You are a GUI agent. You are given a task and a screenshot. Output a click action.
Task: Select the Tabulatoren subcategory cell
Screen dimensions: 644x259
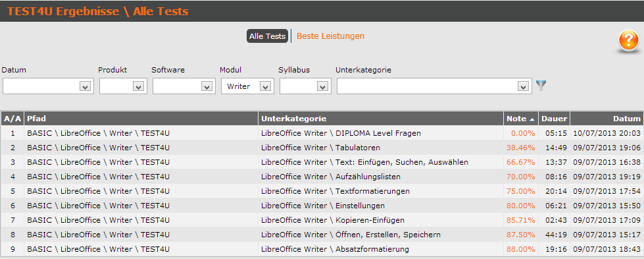coord(381,148)
